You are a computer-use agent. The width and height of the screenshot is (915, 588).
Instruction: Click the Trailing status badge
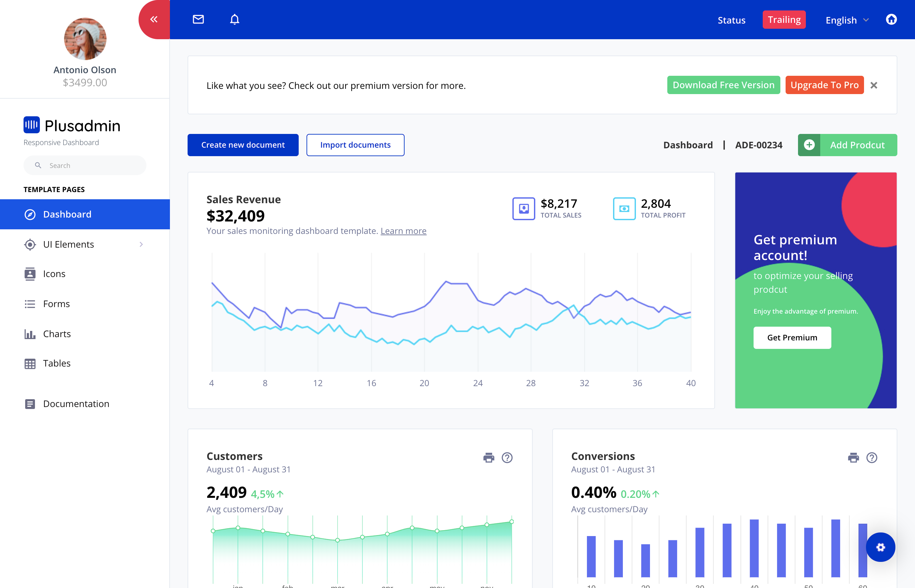coord(784,20)
